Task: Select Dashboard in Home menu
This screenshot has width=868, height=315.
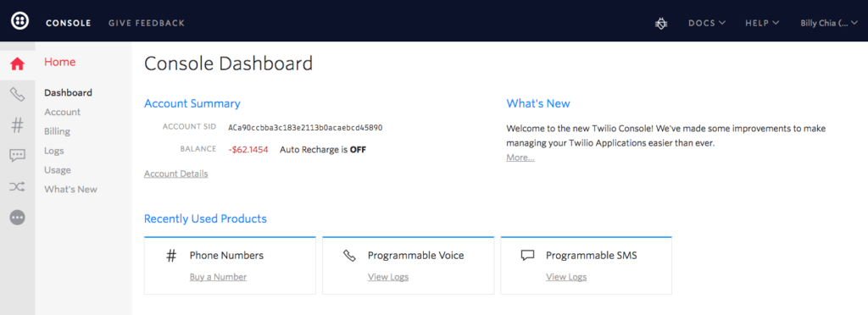Action: 68,93
